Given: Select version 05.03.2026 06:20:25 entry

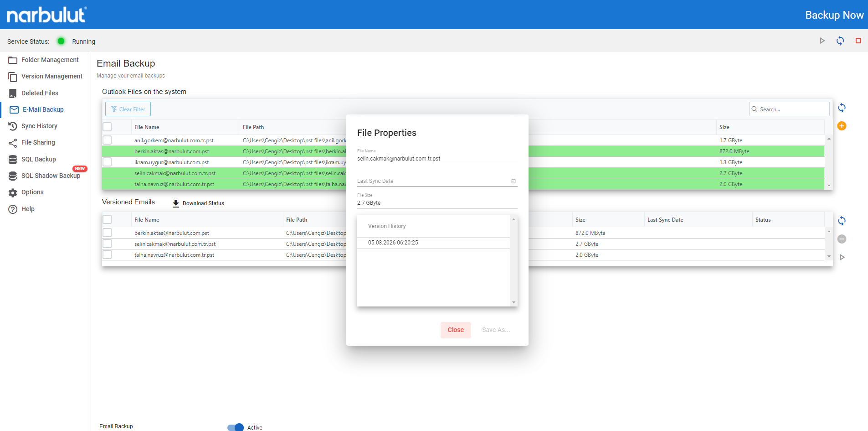Looking at the screenshot, I should coord(393,243).
